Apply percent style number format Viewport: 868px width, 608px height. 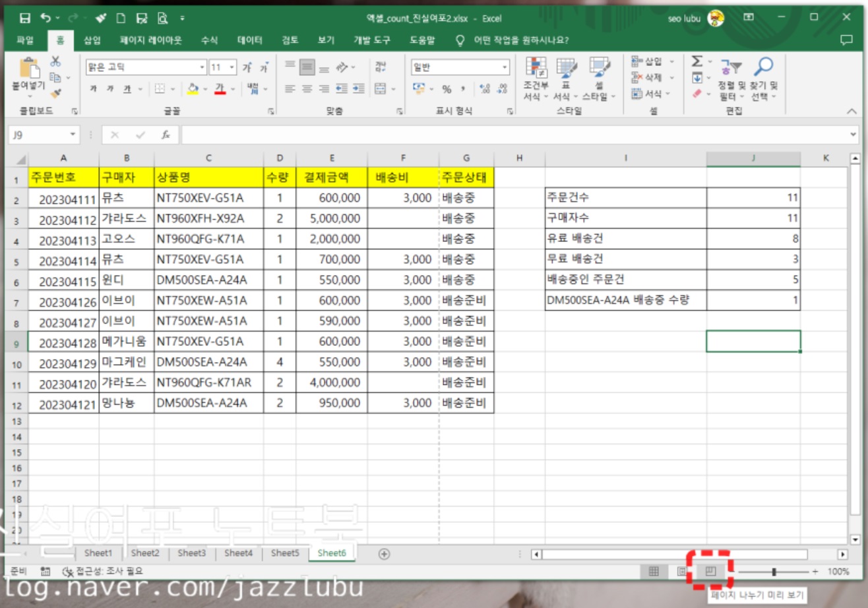point(447,88)
